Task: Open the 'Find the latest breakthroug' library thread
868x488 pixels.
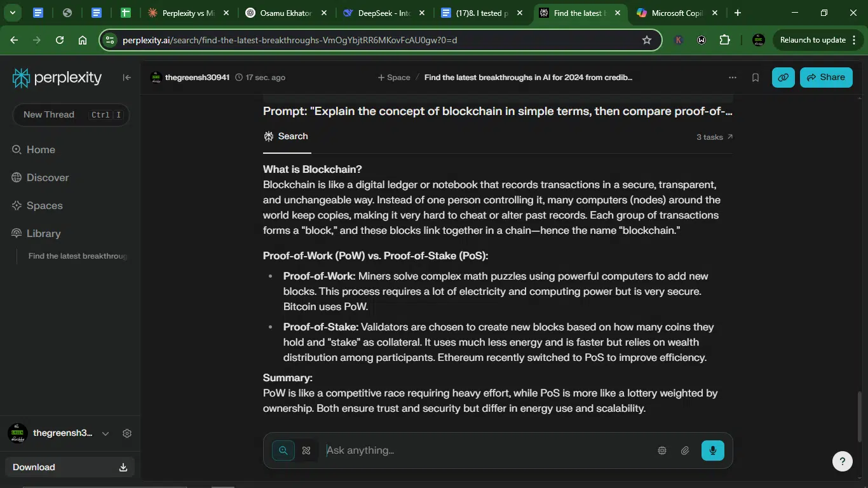Action: [x=78, y=256]
